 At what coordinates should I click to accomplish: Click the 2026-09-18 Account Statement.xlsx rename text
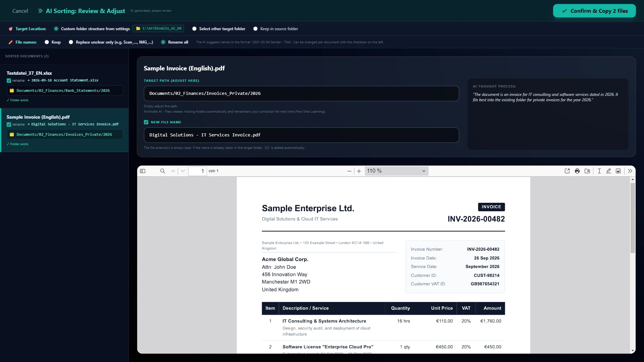click(x=65, y=80)
